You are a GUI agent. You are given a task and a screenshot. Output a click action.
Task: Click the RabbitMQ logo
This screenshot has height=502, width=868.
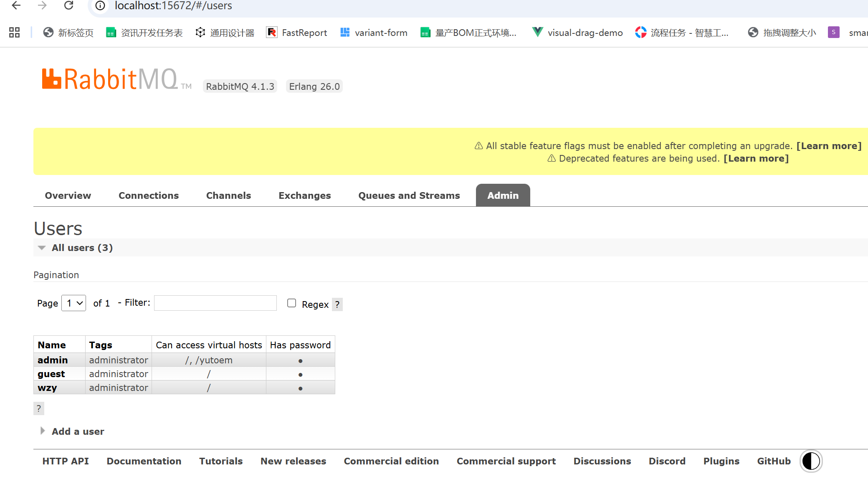pyautogui.click(x=117, y=79)
